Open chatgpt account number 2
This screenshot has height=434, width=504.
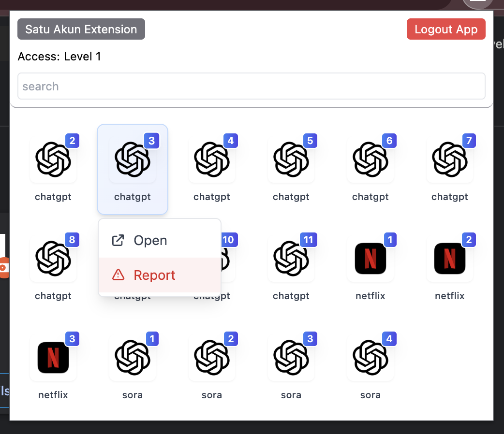coord(53,159)
